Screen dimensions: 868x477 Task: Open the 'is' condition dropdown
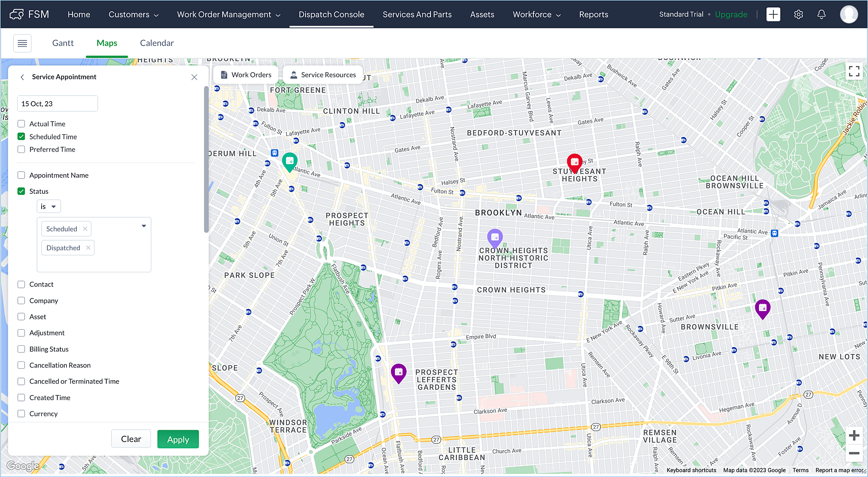tap(49, 206)
